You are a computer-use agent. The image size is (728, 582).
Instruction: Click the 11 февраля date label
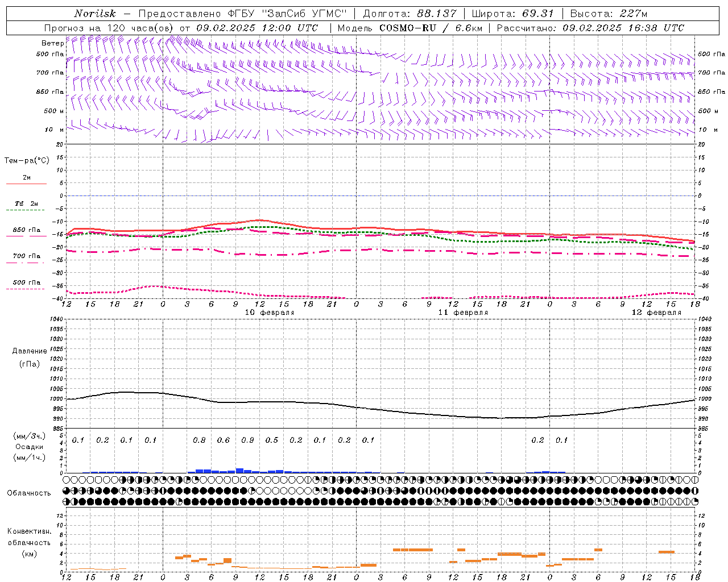click(x=463, y=313)
